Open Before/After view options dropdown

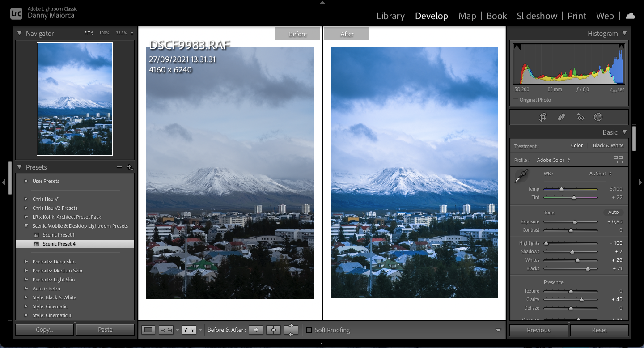coord(200,330)
